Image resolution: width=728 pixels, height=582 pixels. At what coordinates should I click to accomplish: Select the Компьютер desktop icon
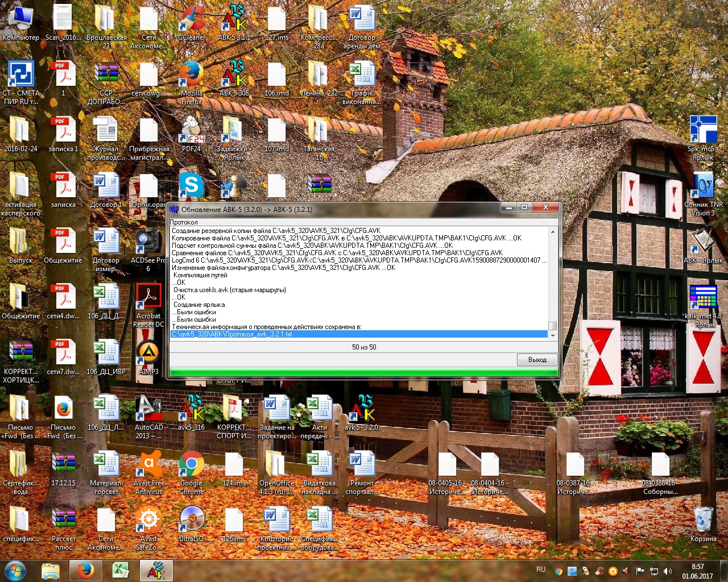[x=21, y=23]
